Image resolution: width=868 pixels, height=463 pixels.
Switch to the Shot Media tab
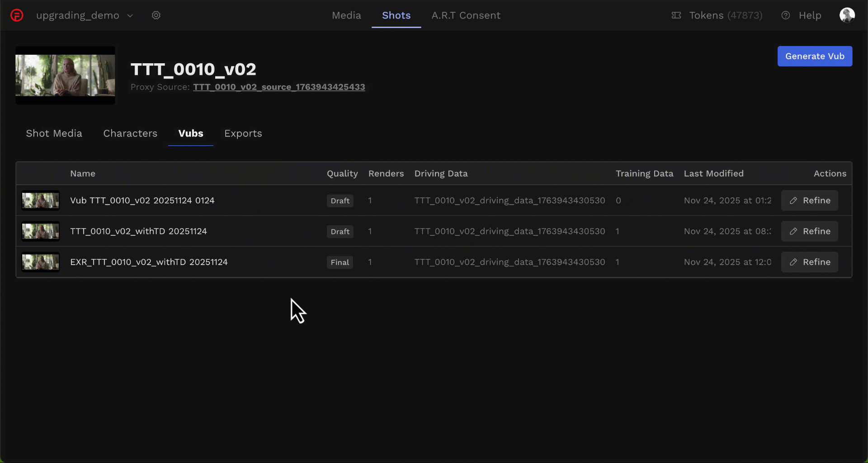click(54, 133)
